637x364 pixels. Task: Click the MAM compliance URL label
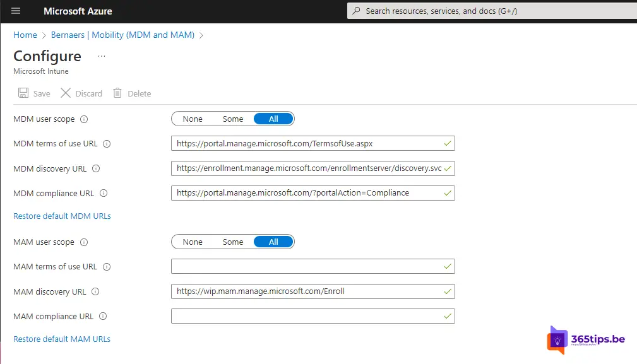[x=53, y=317]
